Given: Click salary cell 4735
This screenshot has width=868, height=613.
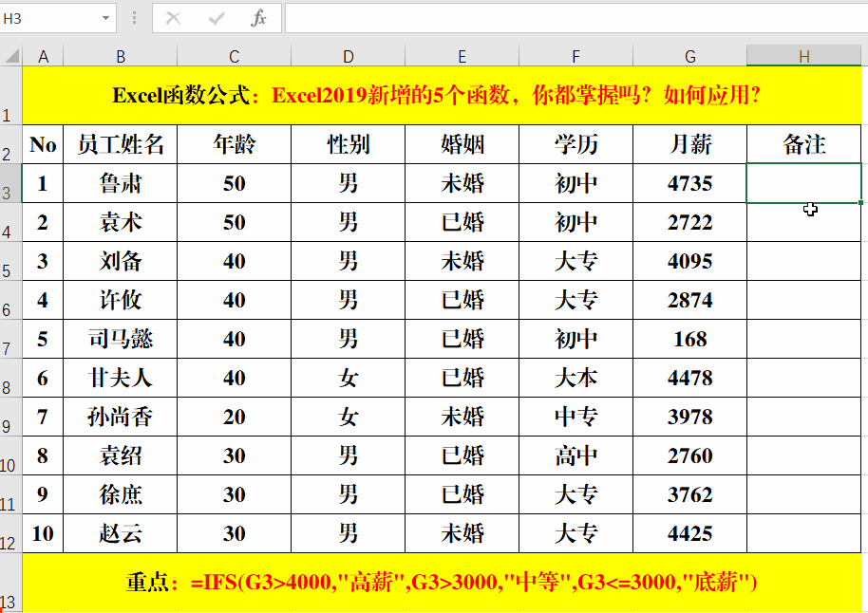Looking at the screenshot, I should coord(689,183).
